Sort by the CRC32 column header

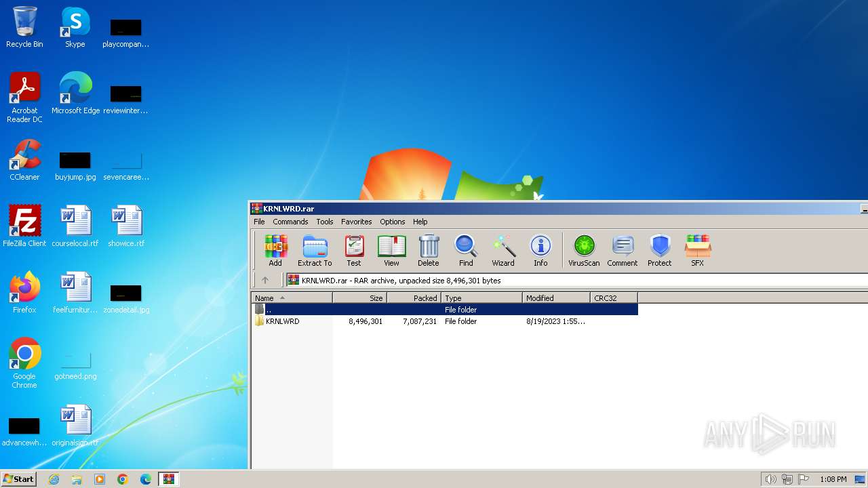614,298
